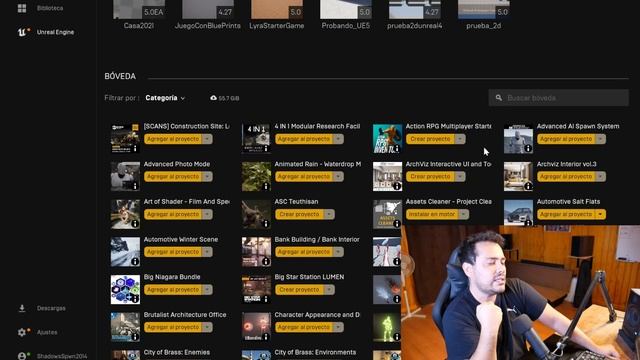Open the Filtrar por Categoría dropdown
Image resolution: width=640 pixels, height=360 pixels.
(165, 98)
